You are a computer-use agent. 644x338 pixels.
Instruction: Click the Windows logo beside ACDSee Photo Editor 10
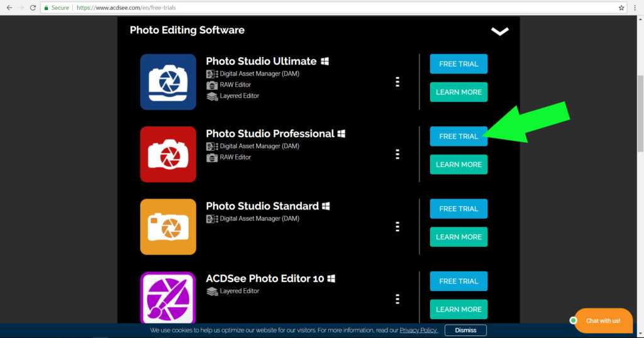(x=331, y=278)
